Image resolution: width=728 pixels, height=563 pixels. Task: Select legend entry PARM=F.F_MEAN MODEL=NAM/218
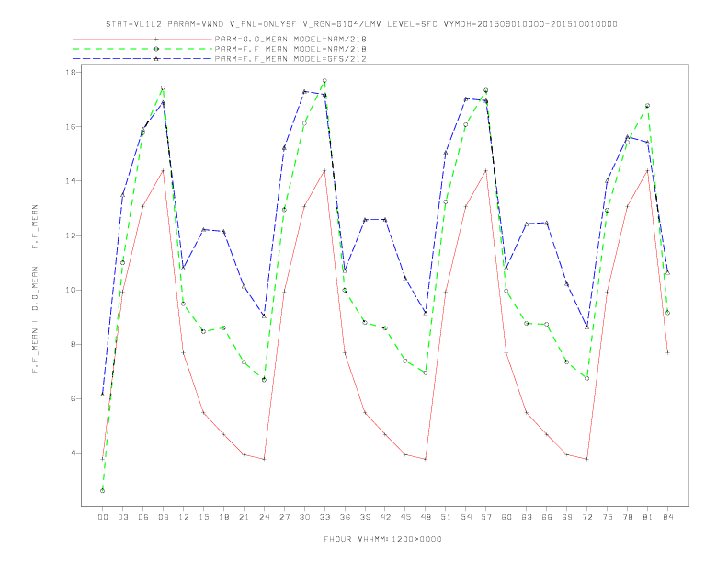point(290,49)
